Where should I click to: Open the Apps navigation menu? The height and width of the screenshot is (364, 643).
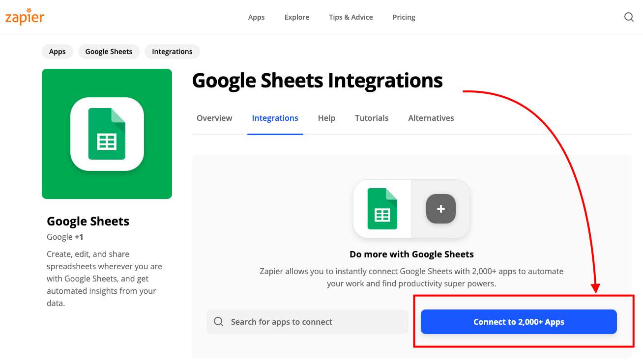click(256, 17)
